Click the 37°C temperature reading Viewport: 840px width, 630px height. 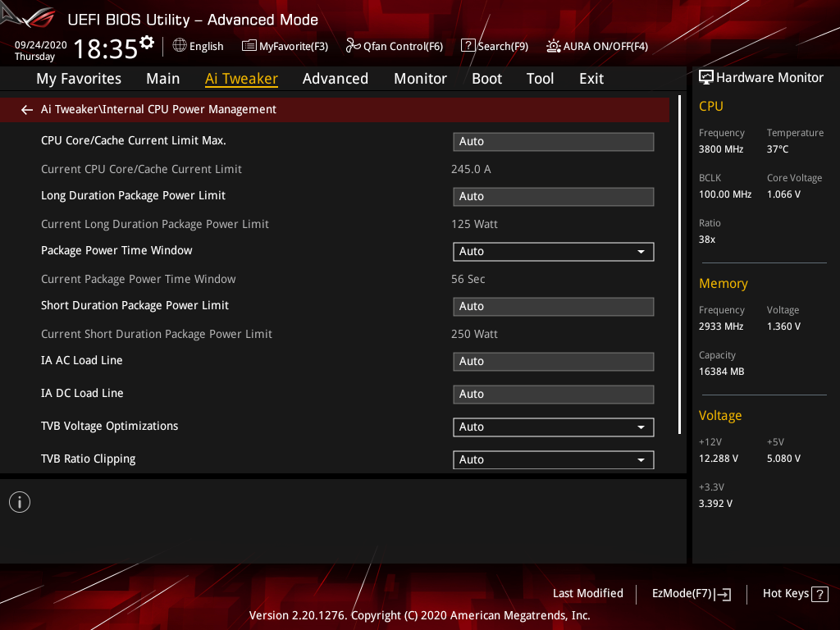[x=778, y=149]
